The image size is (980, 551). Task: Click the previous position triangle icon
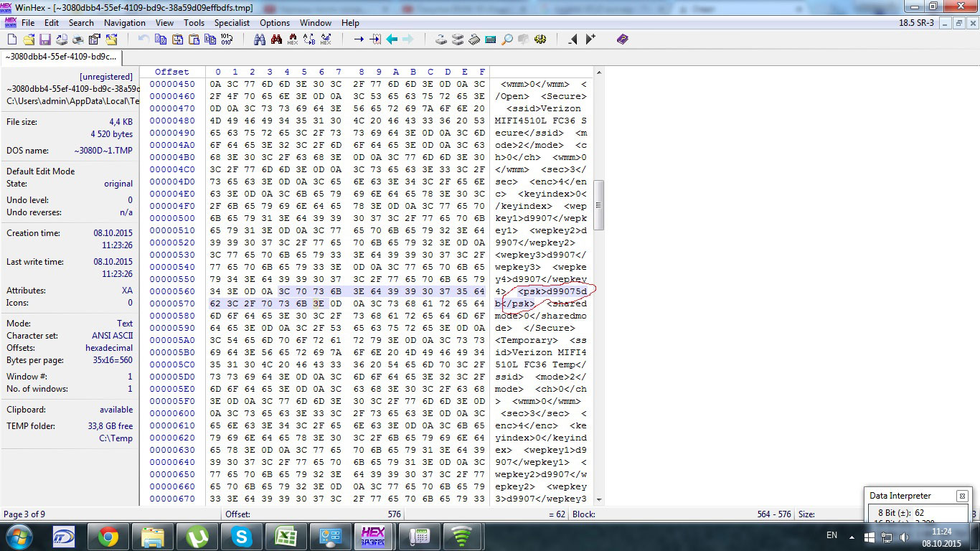pyautogui.click(x=573, y=39)
